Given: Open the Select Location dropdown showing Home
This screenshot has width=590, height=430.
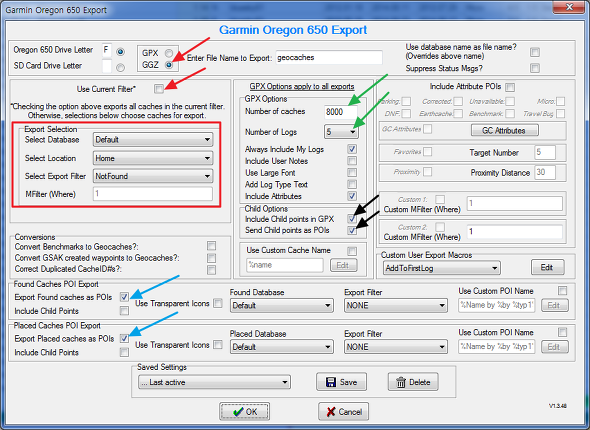Looking at the screenshot, I should click(153, 158).
